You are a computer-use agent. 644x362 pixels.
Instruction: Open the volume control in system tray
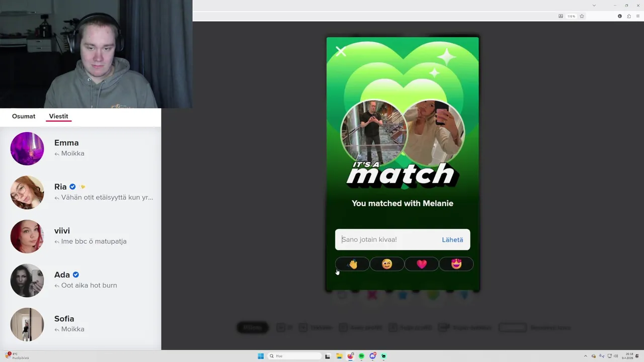[x=616, y=356]
